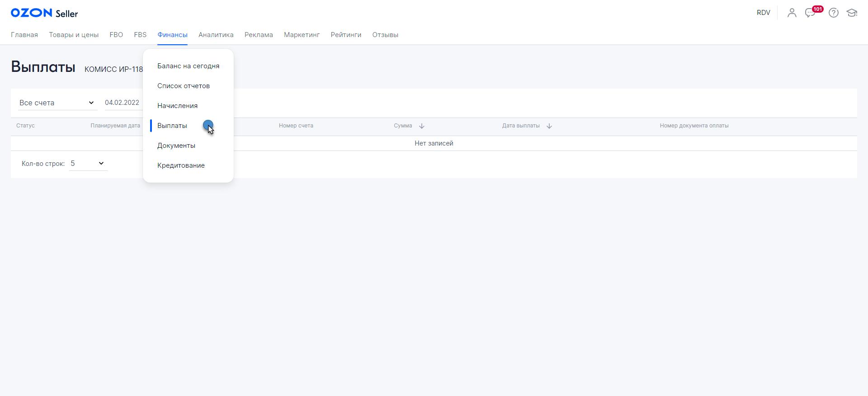Open the Рейтинги tab

(x=346, y=35)
